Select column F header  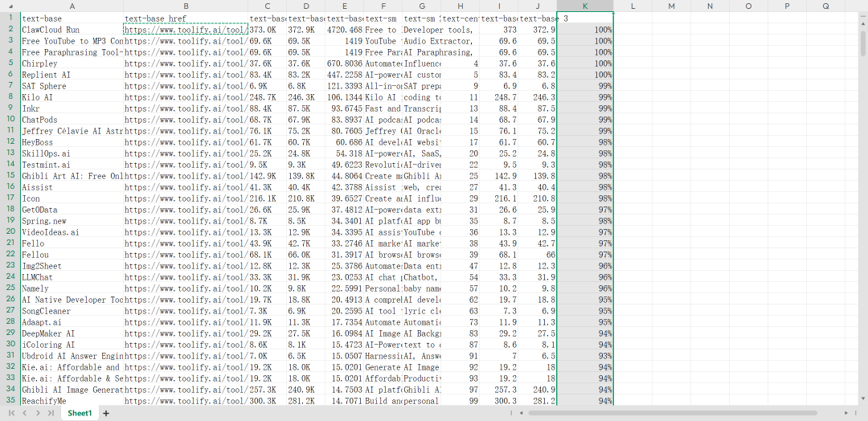383,6
